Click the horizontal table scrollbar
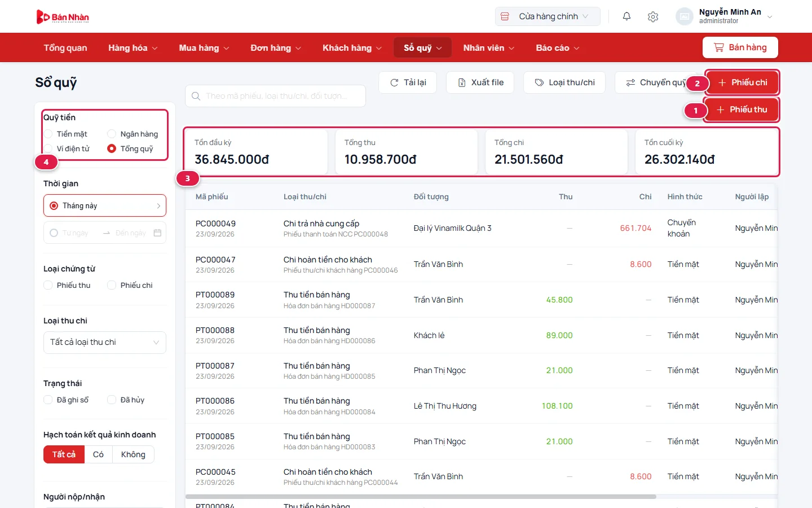812x508 pixels. (x=421, y=497)
